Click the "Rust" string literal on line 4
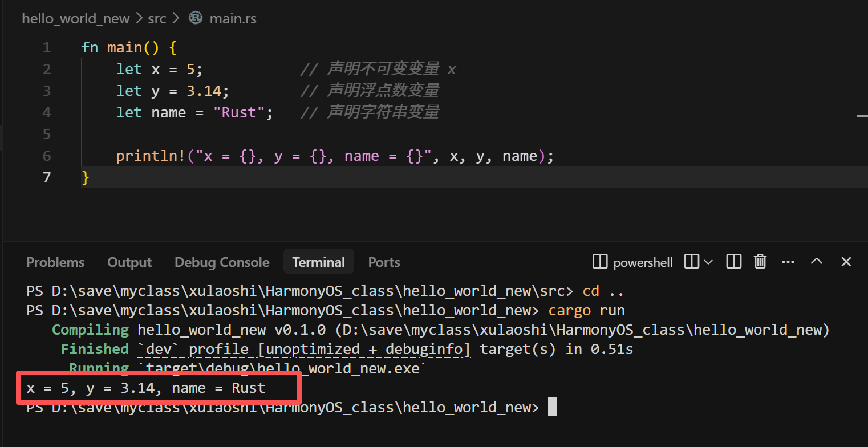868x447 pixels. click(239, 112)
